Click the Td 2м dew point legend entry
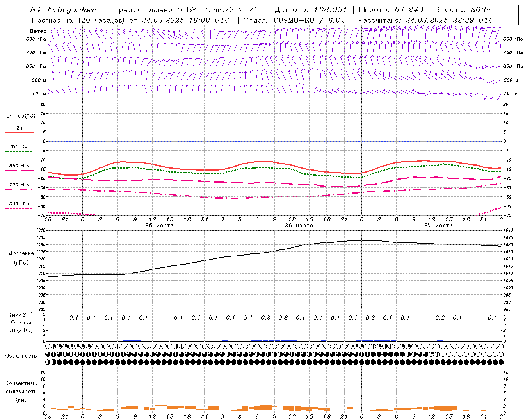 [x=19, y=147]
